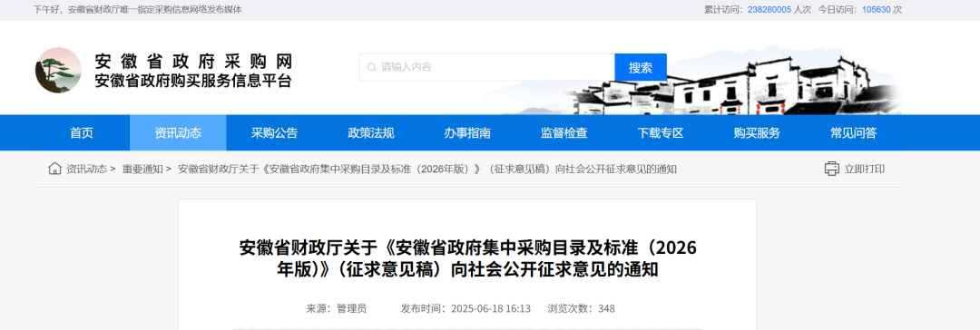Click the article title in the breadcrumb

pyautogui.click(x=427, y=169)
